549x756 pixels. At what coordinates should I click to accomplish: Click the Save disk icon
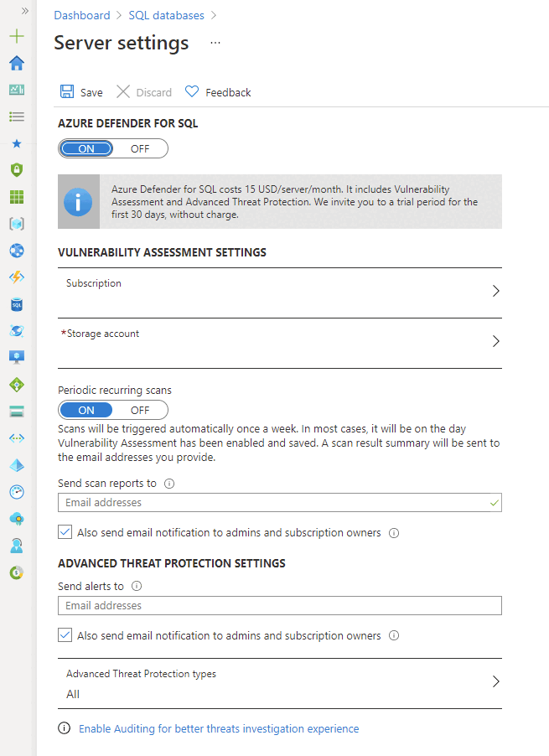click(67, 91)
